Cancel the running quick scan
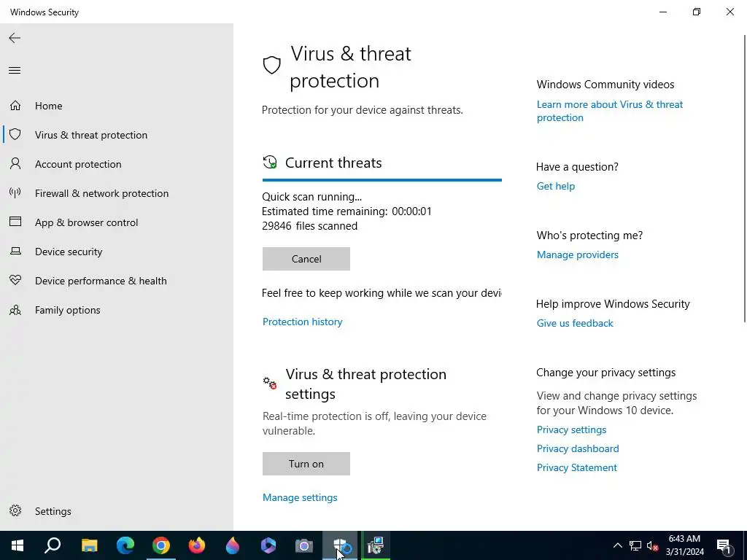This screenshot has width=747, height=560. pos(306,259)
